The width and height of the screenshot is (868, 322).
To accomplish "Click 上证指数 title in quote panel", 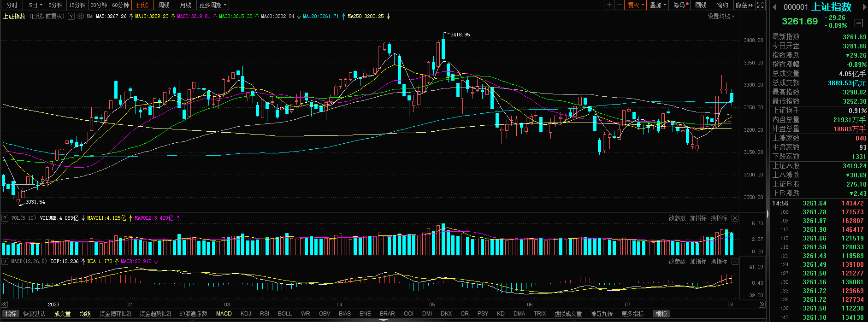I will click(x=832, y=7).
